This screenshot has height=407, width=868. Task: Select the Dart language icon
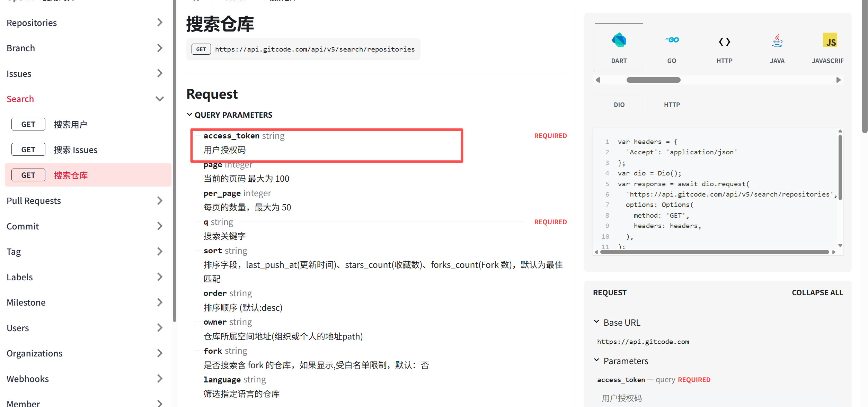click(x=619, y=40)
